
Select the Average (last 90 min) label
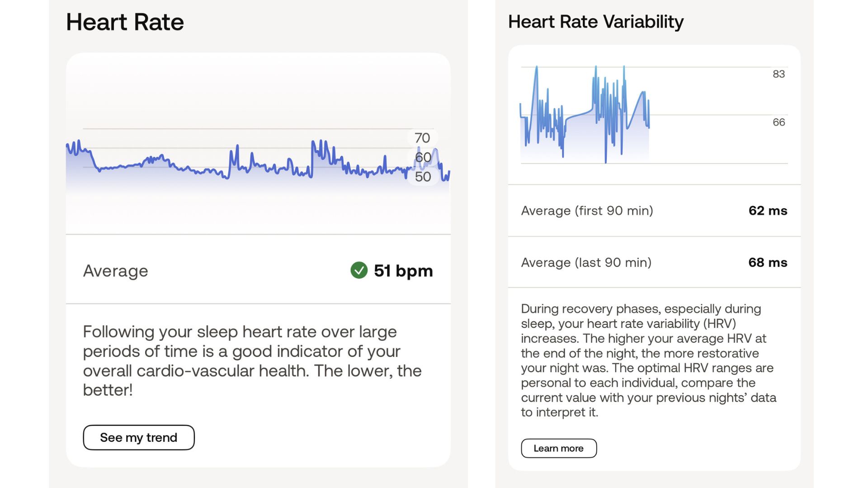(x=586, y=263)
